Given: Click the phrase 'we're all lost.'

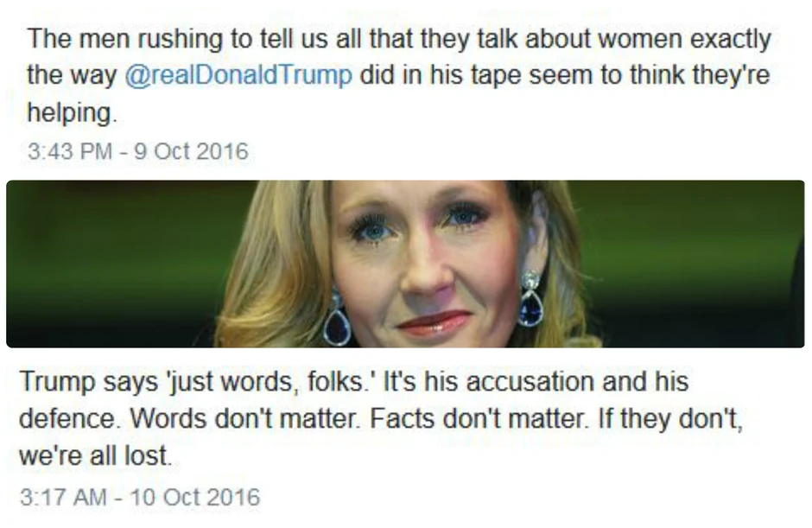Looking at the screenshot, I should [x=96, y=456].
